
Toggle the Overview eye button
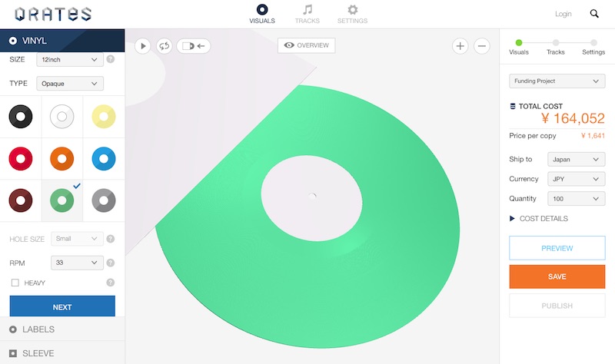tap(306, 45)
